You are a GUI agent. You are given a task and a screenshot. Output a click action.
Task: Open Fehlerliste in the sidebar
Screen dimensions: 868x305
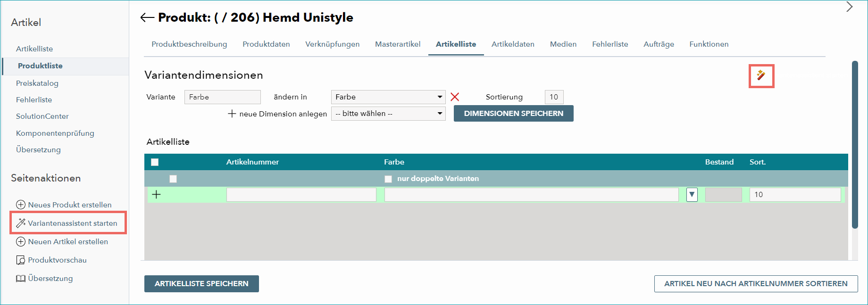34,100
